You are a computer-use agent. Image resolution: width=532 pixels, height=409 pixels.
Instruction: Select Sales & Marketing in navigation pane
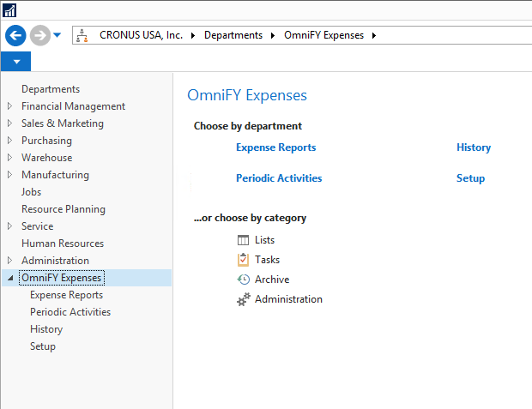(63, 123)
